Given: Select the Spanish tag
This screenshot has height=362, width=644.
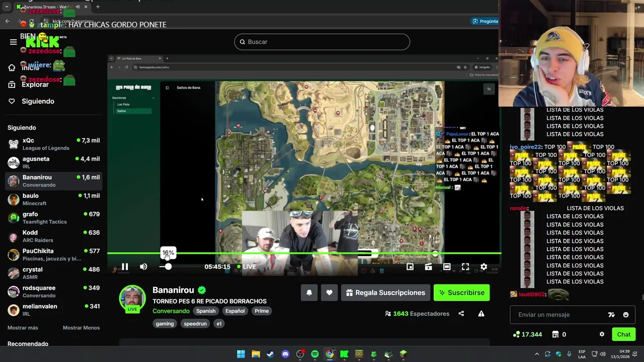Looking at the screenshot, I should [x=206, y=311].
